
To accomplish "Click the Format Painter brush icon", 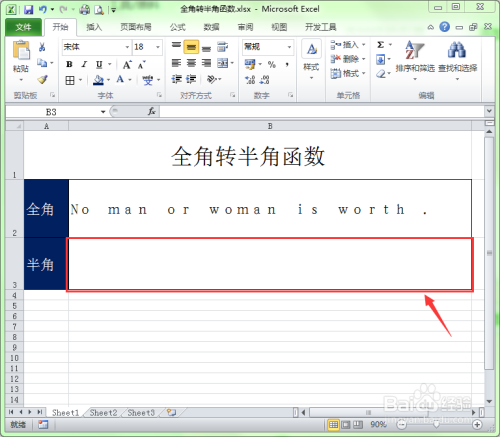I will 42,79.
